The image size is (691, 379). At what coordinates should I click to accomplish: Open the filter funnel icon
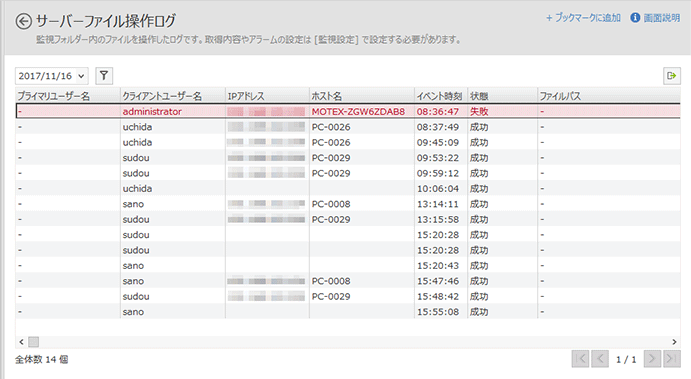(104, 76)
